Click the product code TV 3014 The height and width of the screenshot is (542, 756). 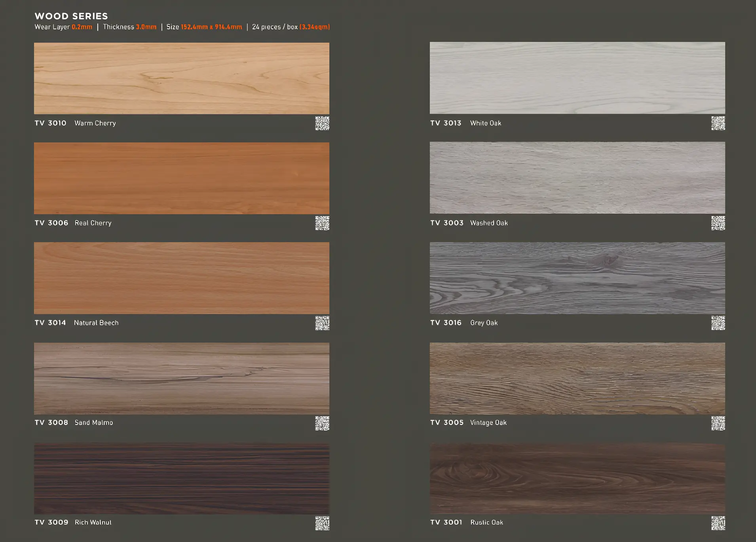coord(50,322)
